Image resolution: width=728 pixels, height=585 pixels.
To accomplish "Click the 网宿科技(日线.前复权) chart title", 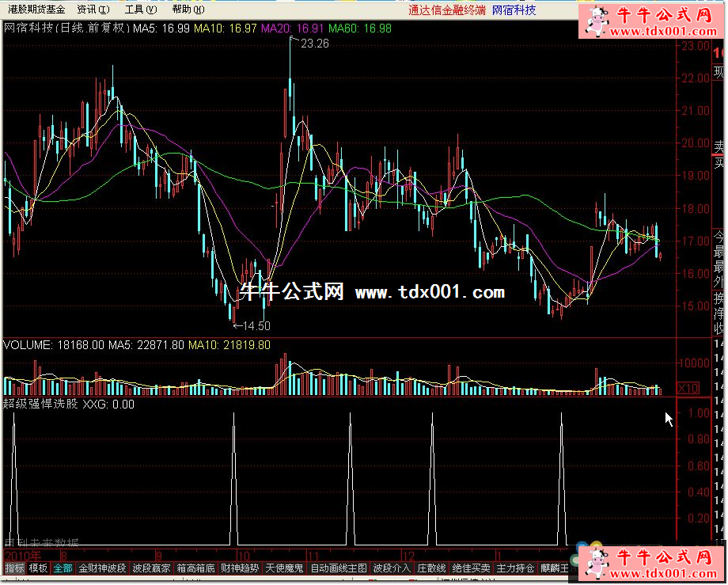I will click(66, 28).
